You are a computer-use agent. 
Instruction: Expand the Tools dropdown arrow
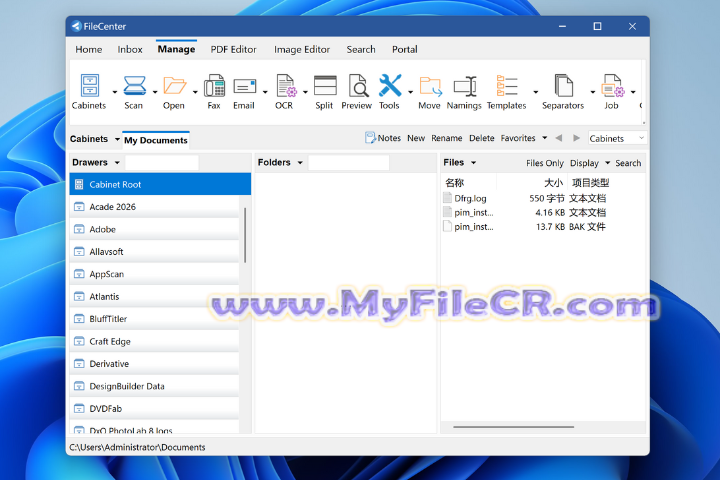pyautogui.click(x=410, y=92)
